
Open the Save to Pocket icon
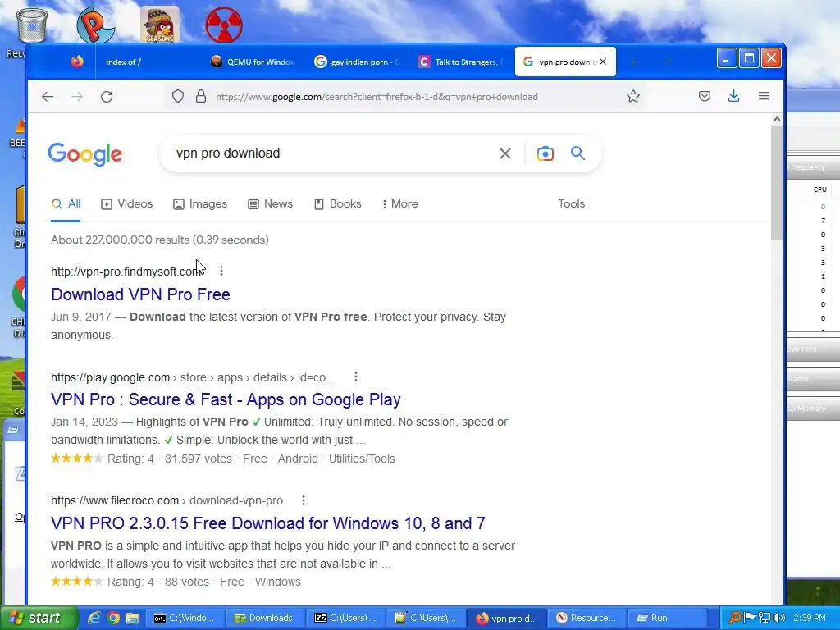click(705, 97)
